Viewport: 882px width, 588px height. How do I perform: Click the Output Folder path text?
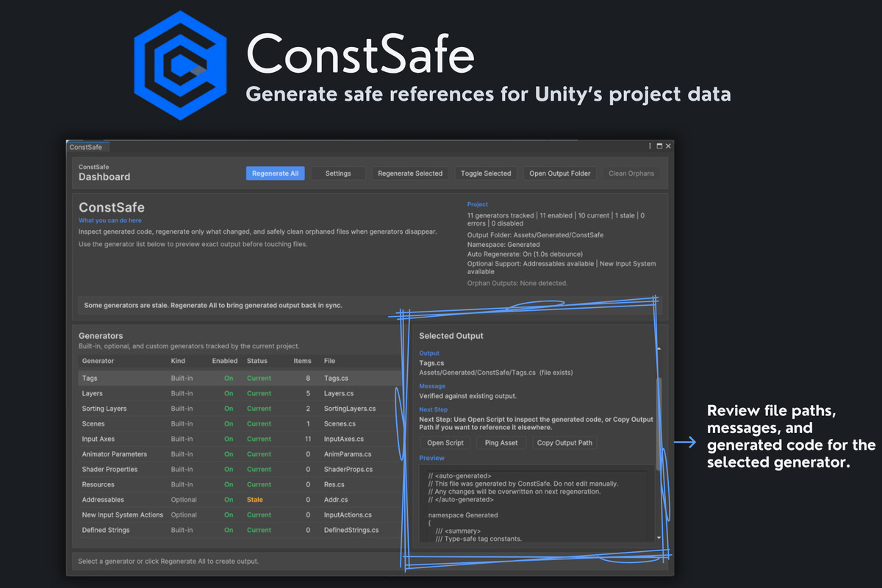[x=535, y=235]
